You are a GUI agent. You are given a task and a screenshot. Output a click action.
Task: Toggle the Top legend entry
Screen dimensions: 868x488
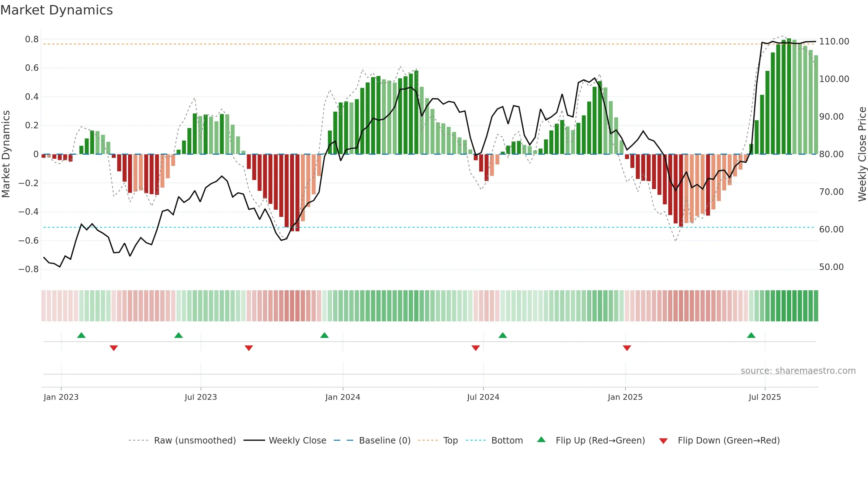click(438, 440)
